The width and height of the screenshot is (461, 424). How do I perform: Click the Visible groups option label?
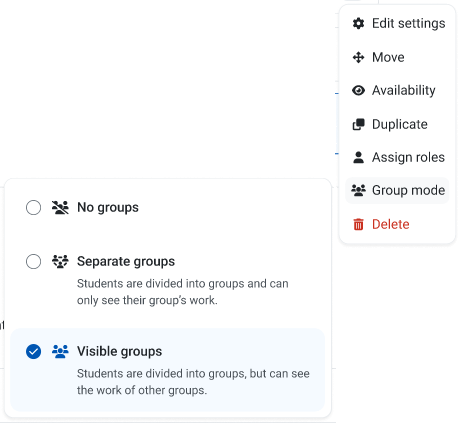[x=119, y=351]
